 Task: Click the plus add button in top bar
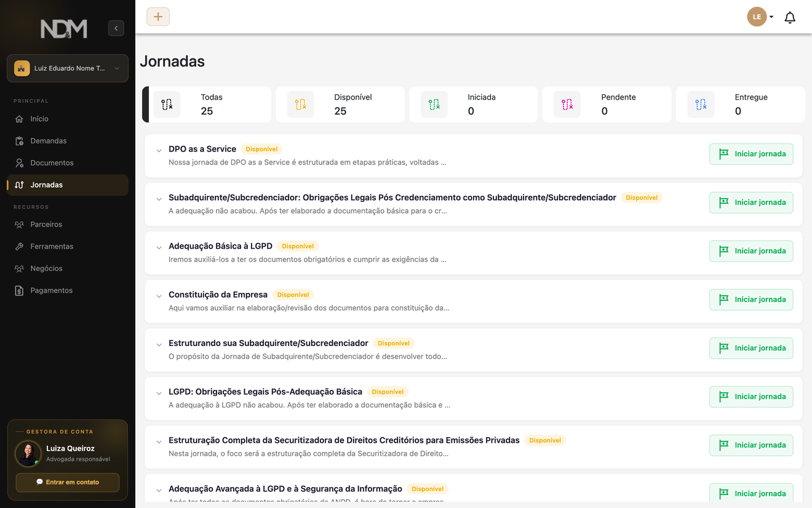[158, 17]
